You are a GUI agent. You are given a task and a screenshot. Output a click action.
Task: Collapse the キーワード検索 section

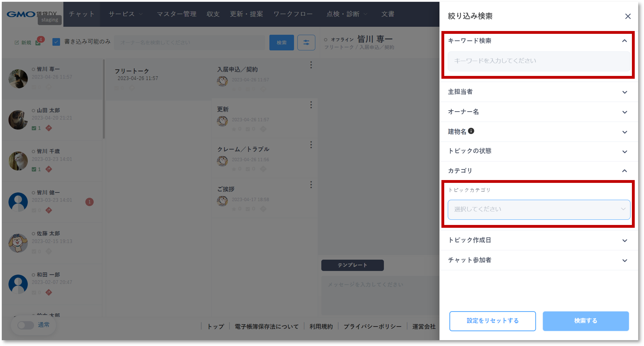click(x=624, y=41)
